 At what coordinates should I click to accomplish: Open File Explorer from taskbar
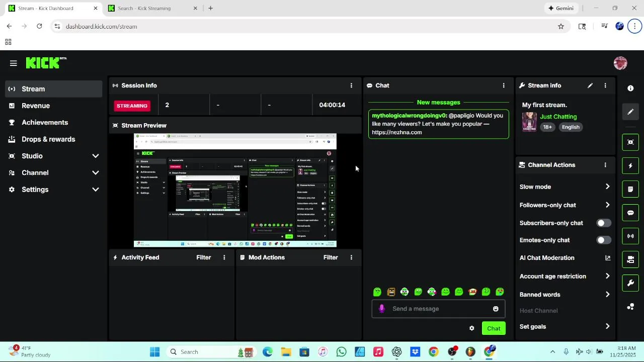click(x=286, y=352)
